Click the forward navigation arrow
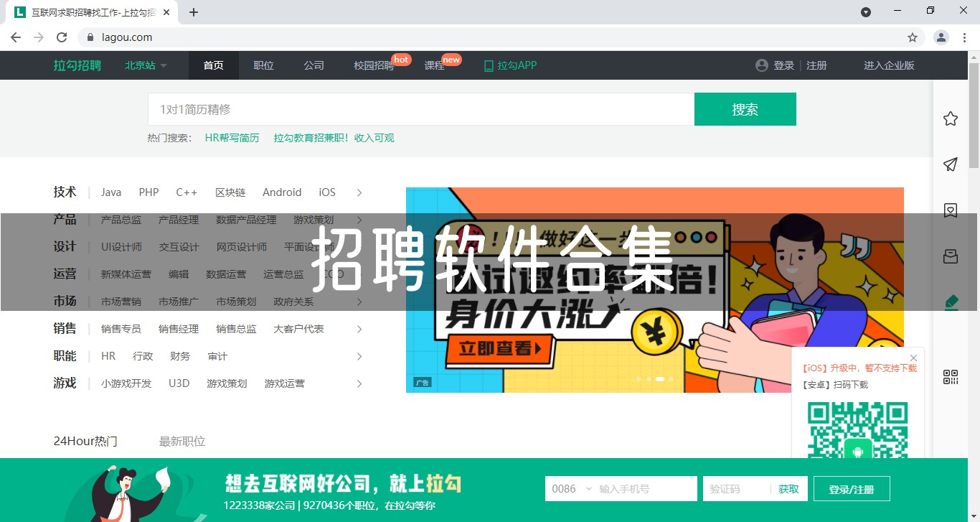This screenshot has height=522, width=980. pyautogui.click(x=39, y=37)
